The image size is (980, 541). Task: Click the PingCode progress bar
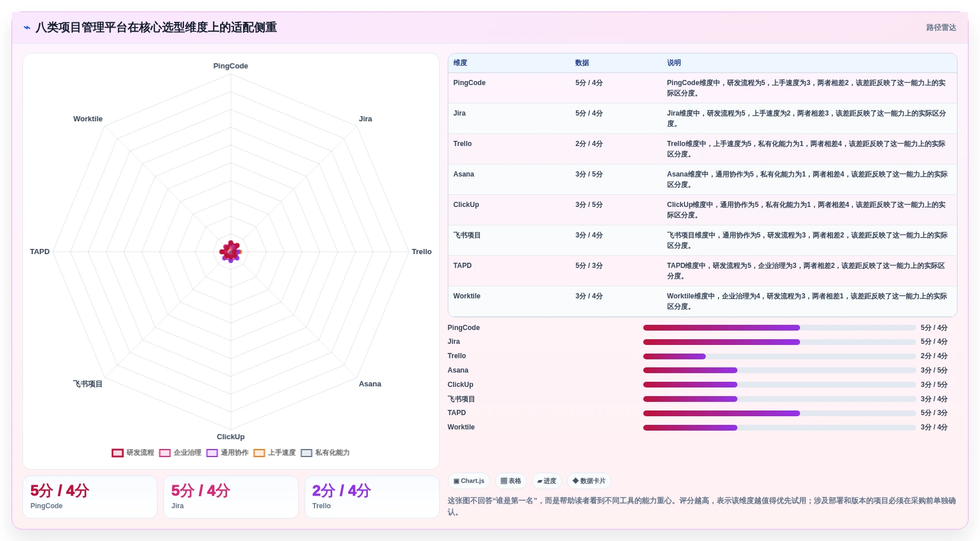click(779, 328)
